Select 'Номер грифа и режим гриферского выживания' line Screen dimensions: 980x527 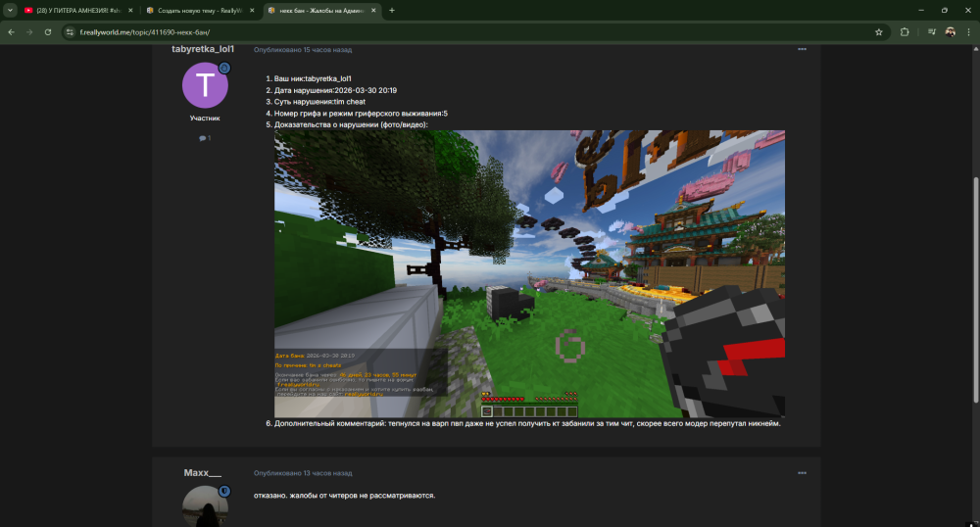[x=361, y=114]
